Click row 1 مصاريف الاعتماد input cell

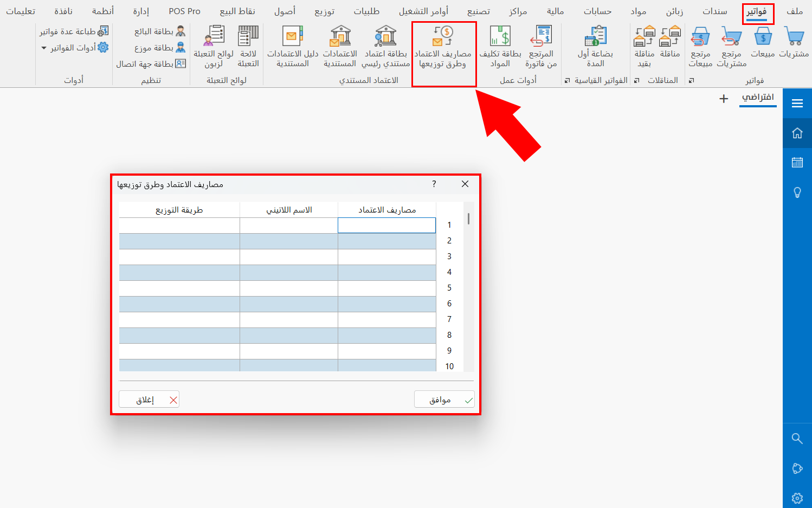386,225
